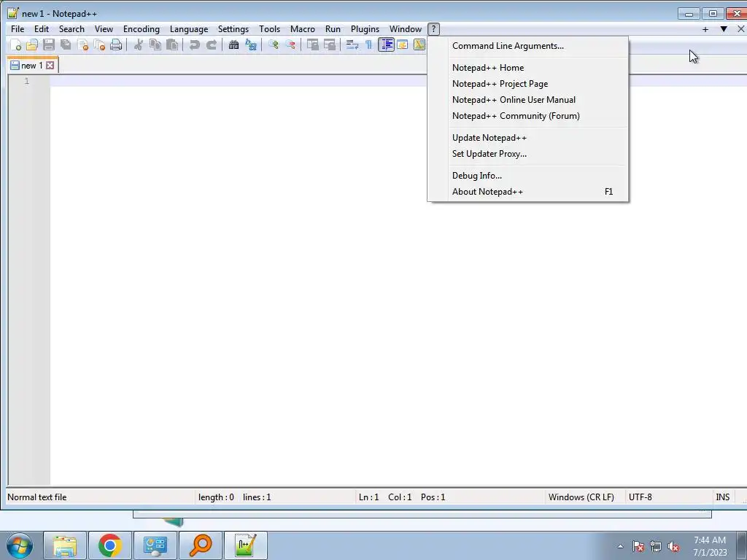747x560 pixels.
Task: Open the orange magnifier taskbar app
Action: [200, 545]
